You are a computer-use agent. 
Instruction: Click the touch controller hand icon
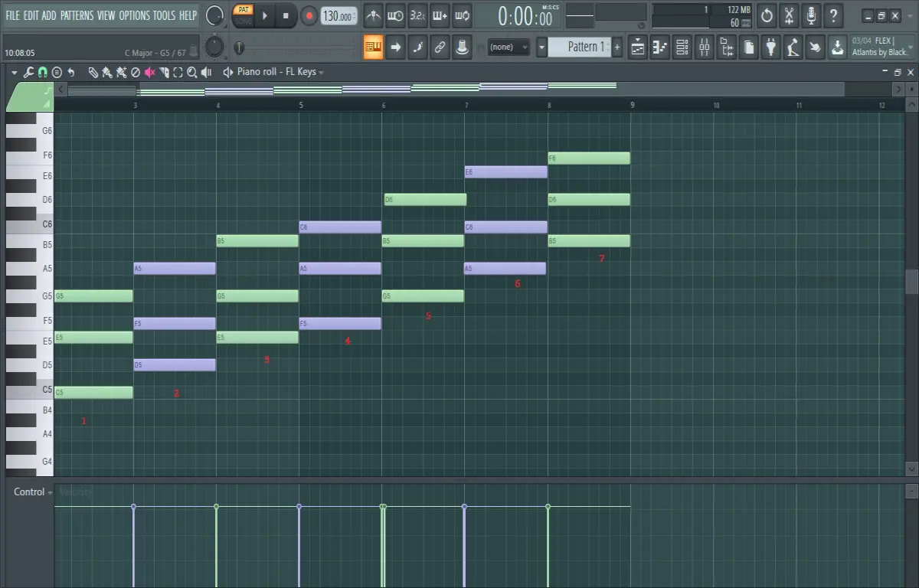[x=815, y=47]
